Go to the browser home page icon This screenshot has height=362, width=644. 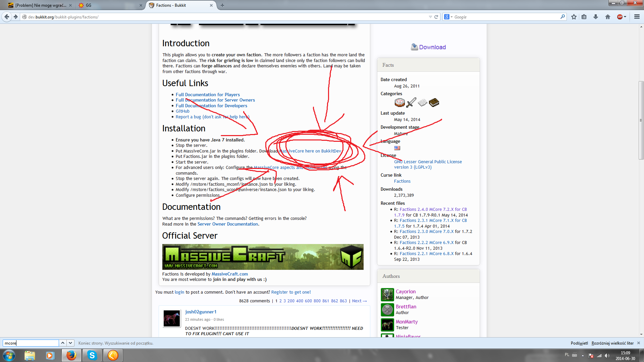point(607,17)
